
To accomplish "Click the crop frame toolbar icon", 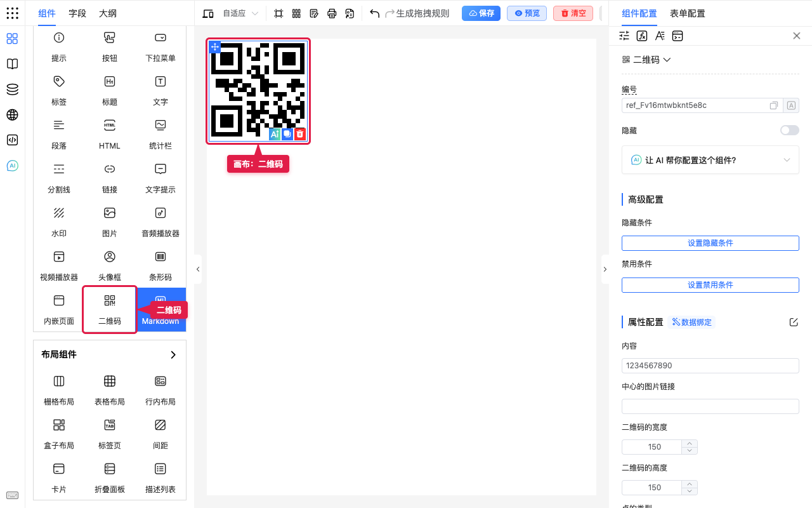I will click(x=278, y=13).
